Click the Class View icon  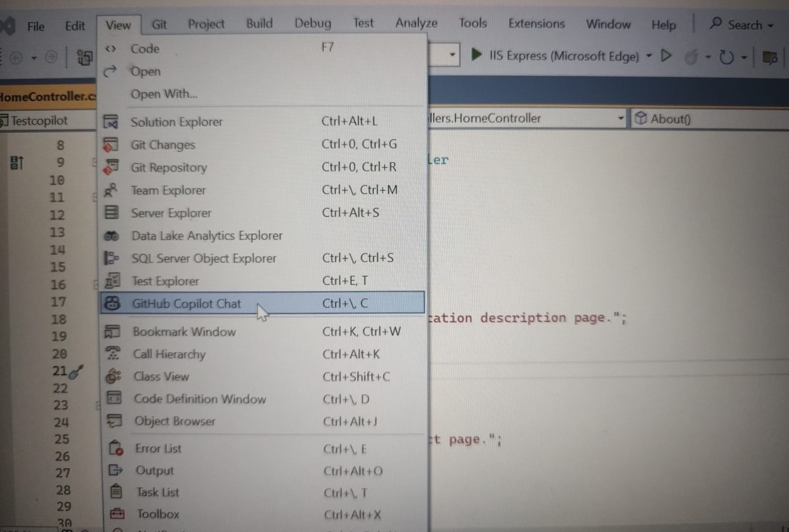(x=114, y=376)
